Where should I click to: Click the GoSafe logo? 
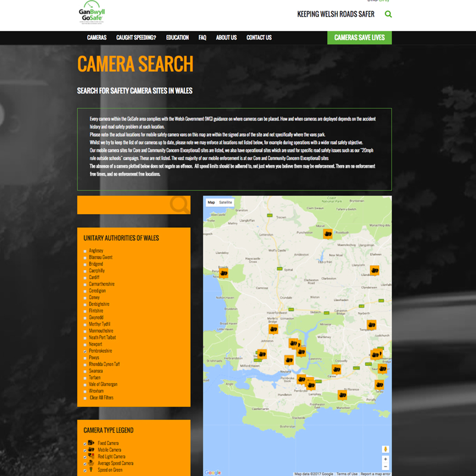click(x=92, y=12)
